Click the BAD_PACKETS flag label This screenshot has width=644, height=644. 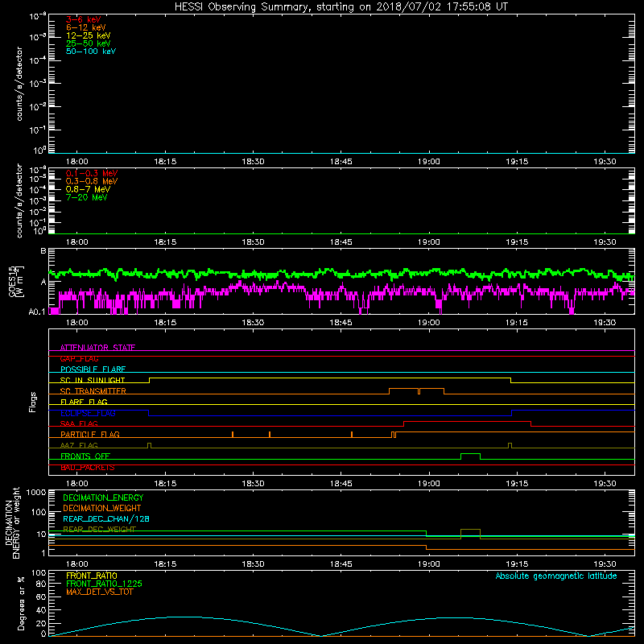(x=88, y=467)
